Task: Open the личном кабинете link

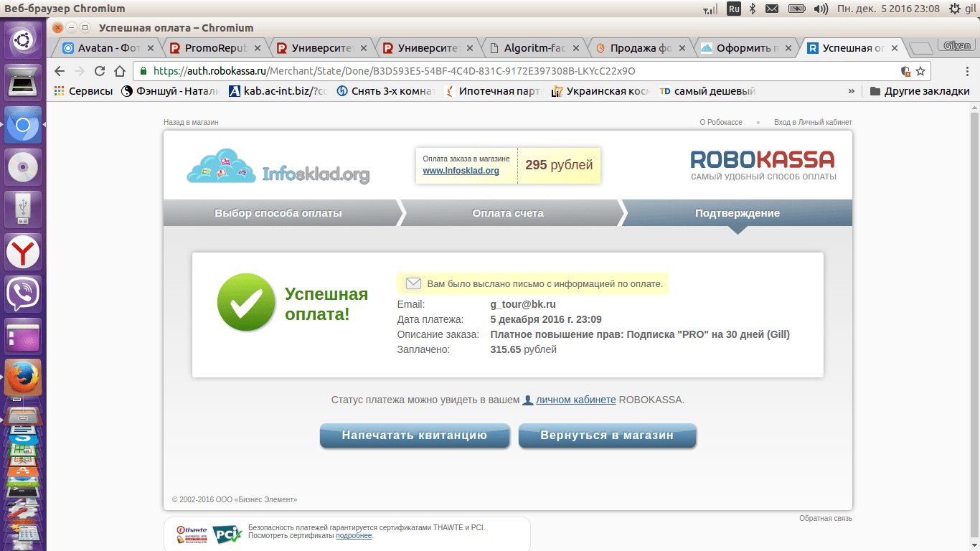Action: click(x=575, y=400)
